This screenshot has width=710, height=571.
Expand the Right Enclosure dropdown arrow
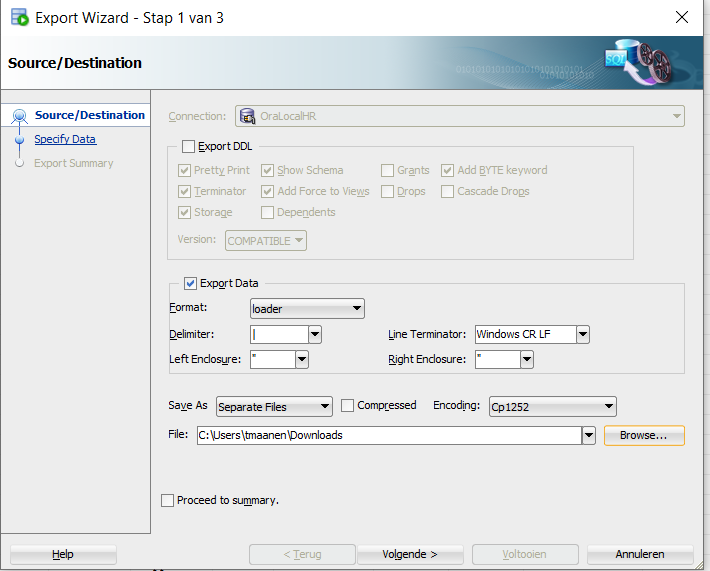pyautogui.click(x=527, y=360)
